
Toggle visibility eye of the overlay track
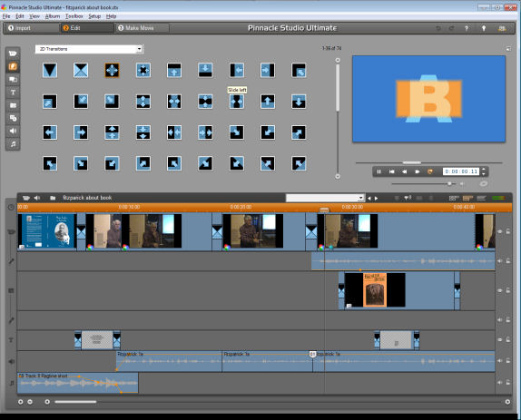click(x=500, y=290)
